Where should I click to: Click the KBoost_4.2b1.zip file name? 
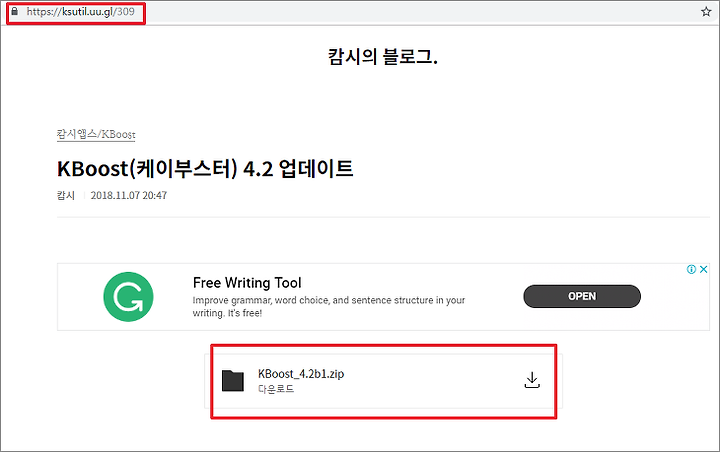point(301,374)
